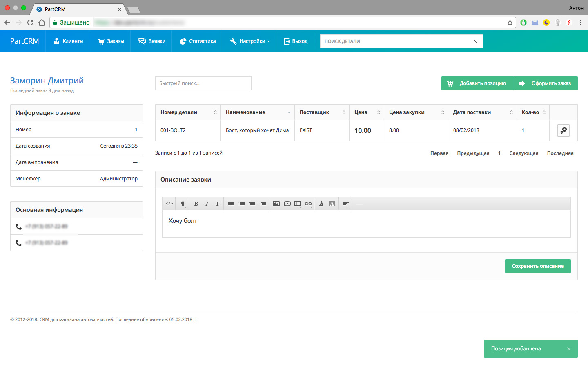Expand the part search dropdown
The image size is (588, 368).
(x=476, y=41)
